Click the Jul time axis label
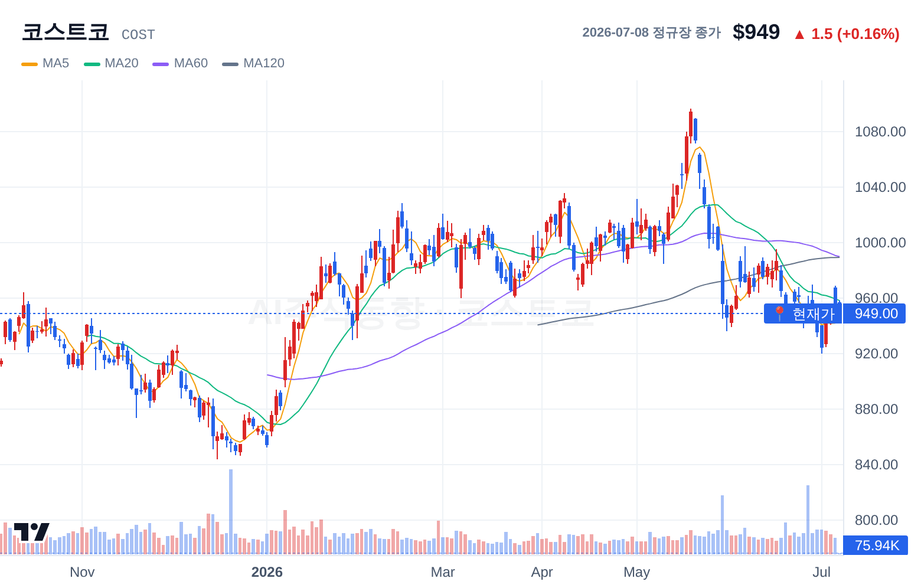This screenshot has width=921, height=588. pos(822,572)
